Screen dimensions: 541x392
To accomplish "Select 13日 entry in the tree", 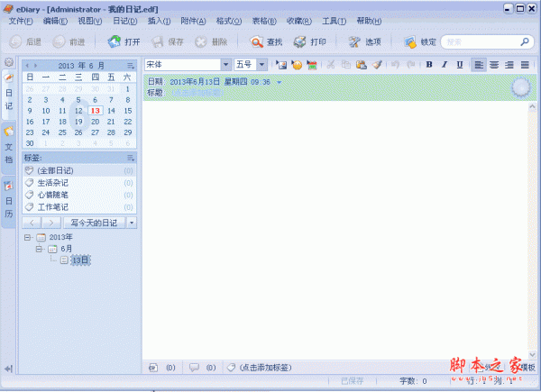I will (80, 260).
